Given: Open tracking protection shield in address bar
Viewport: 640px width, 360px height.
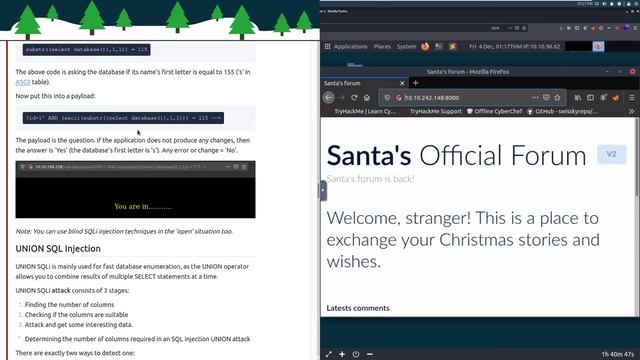Looking at the screenshot, I should pos(387,98).
